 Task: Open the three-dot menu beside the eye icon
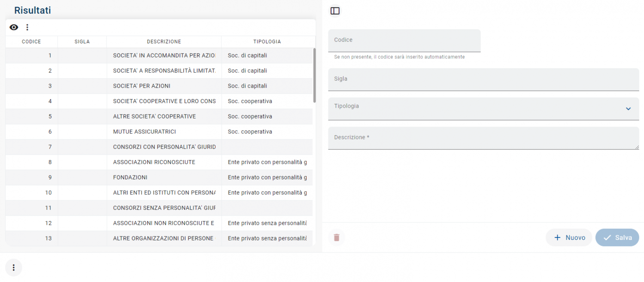(27, 27)
